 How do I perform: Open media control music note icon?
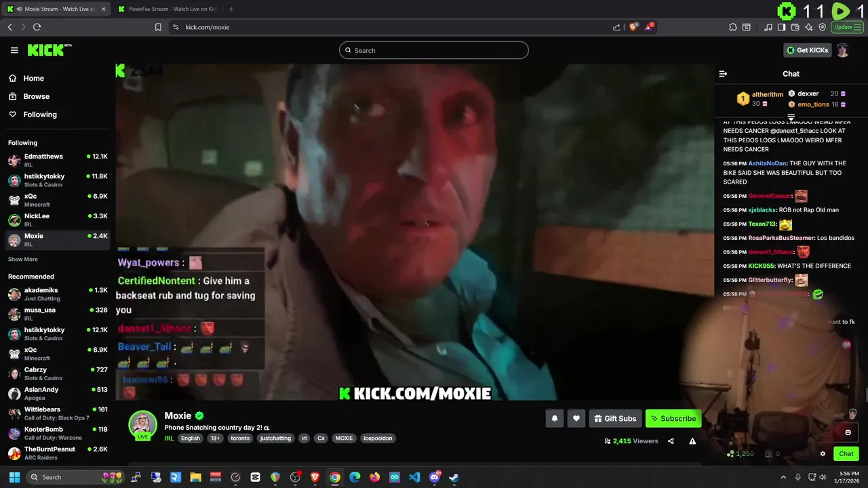coord(768,27)
